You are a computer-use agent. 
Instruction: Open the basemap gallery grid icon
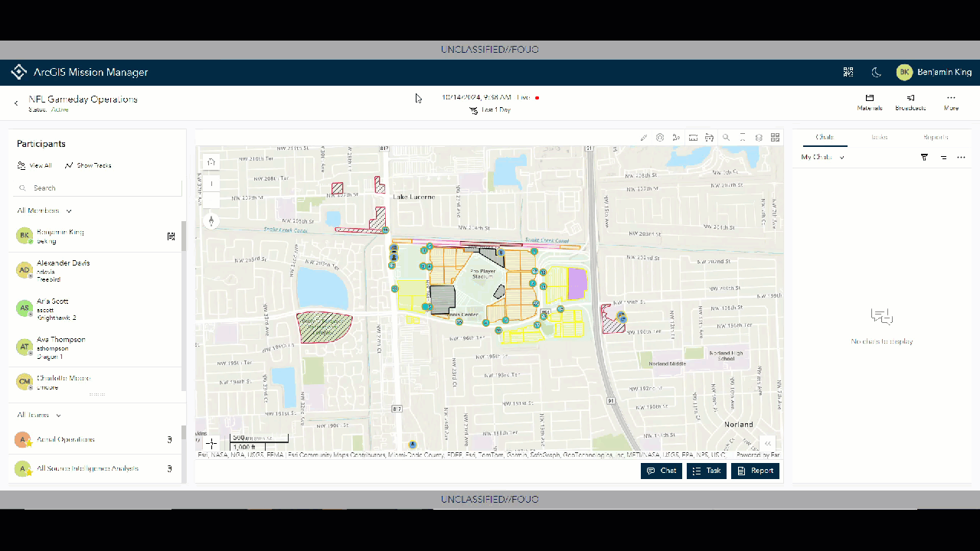[776, 138]
